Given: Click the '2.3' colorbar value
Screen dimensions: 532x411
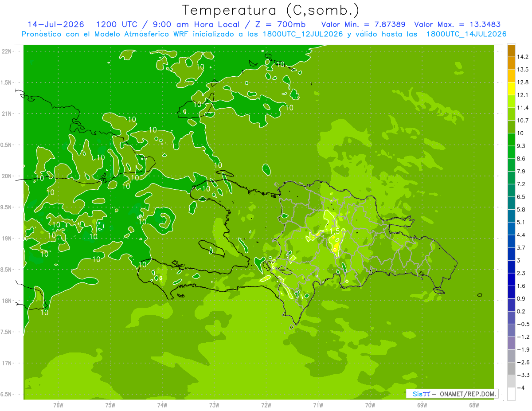Looking at the screenshot, I should point(521,273).
